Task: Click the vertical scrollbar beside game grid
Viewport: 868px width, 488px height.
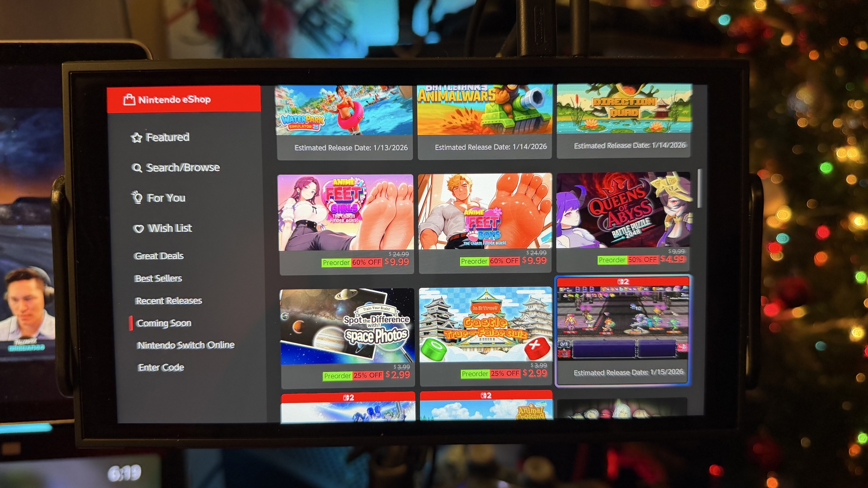Action: coord(699,189)
